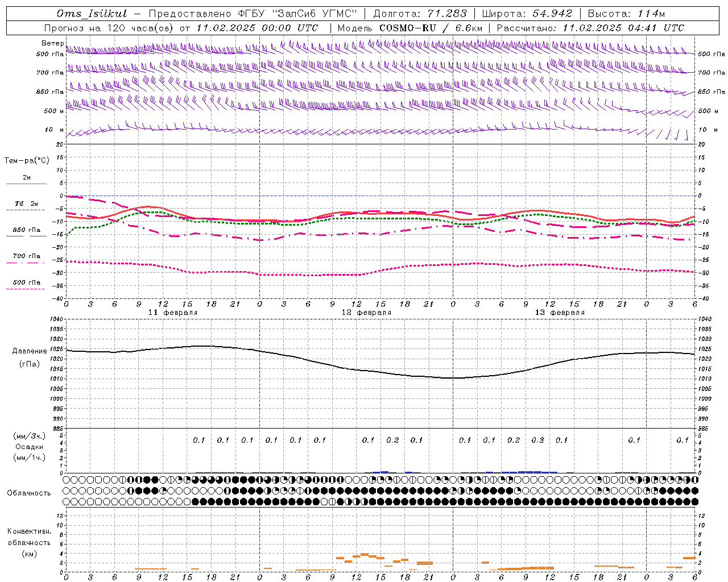Click the date label 11 февраля
728x582 pixels.
173,313
